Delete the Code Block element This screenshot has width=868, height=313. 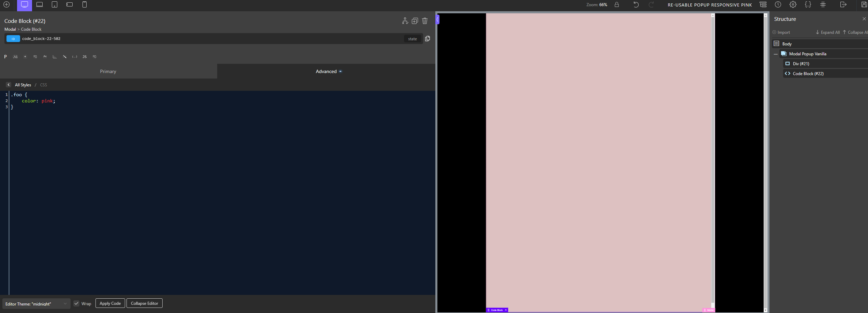(424, 21)
